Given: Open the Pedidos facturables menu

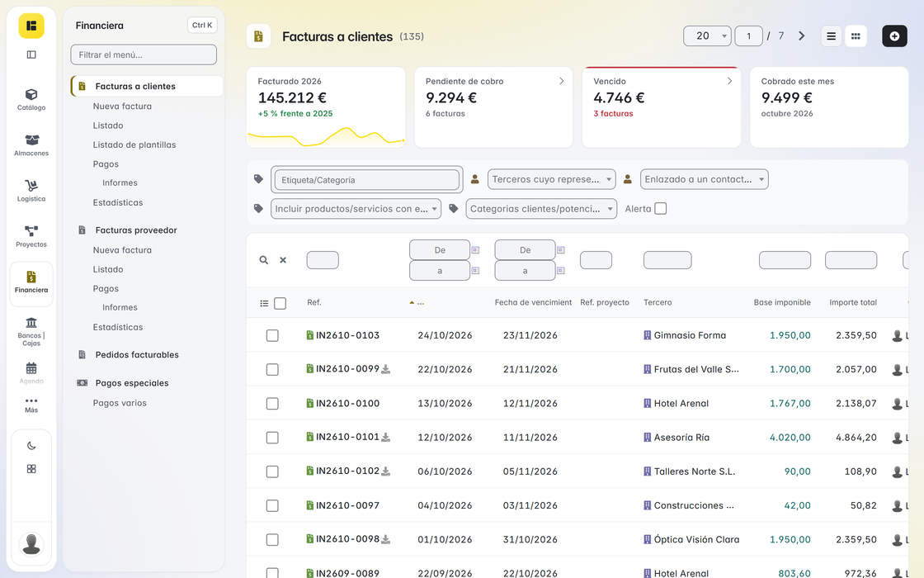Looking at the screenshot, I should [x=137, y=354].
